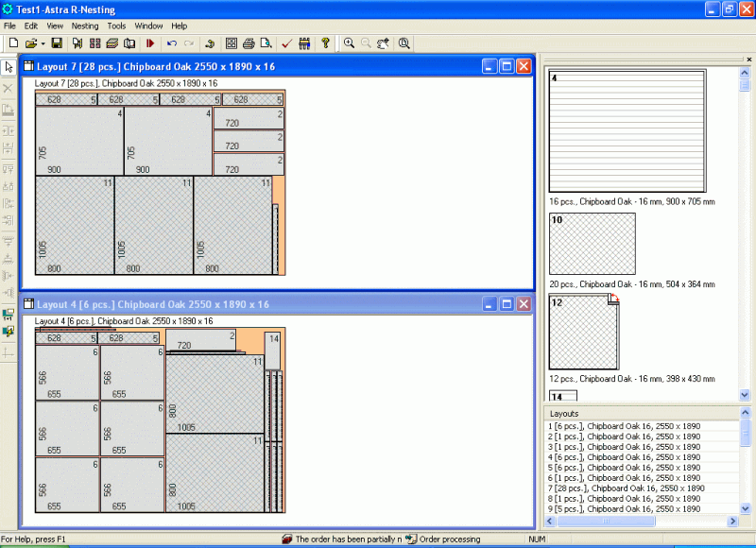This screenshot has height=548, width=756.
Task: Click the Undo arrow icon
Action: pos(171,43)
